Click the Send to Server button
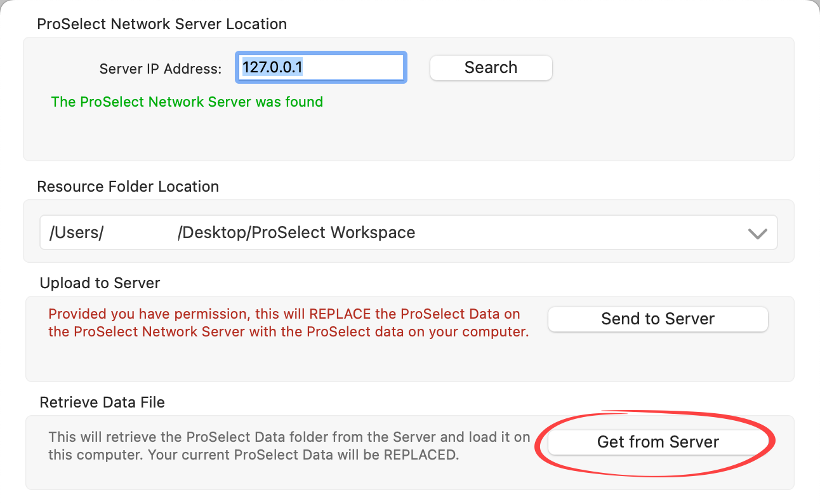 coord(658,319)
